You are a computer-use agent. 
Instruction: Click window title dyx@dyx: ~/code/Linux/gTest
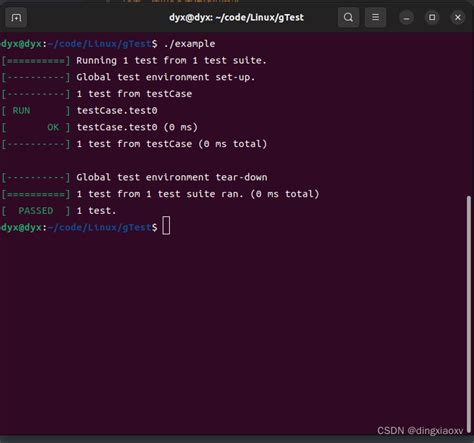coord(236,17)
